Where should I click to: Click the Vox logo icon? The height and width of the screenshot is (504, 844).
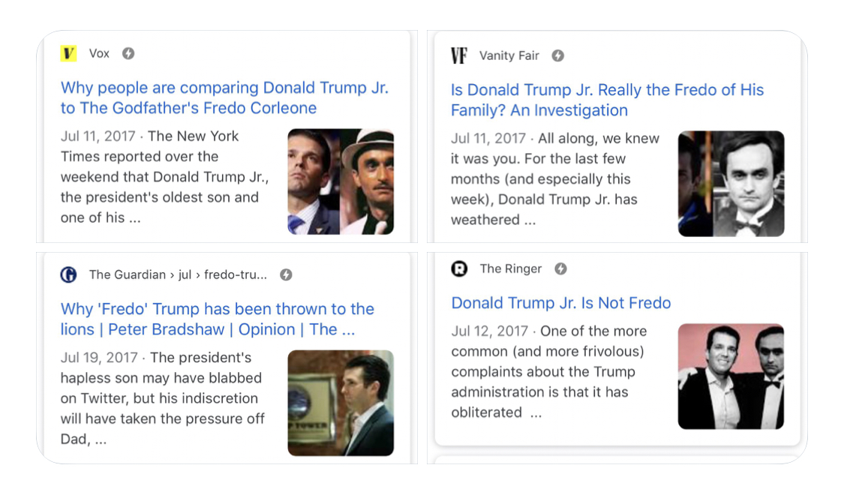point(69,53)
